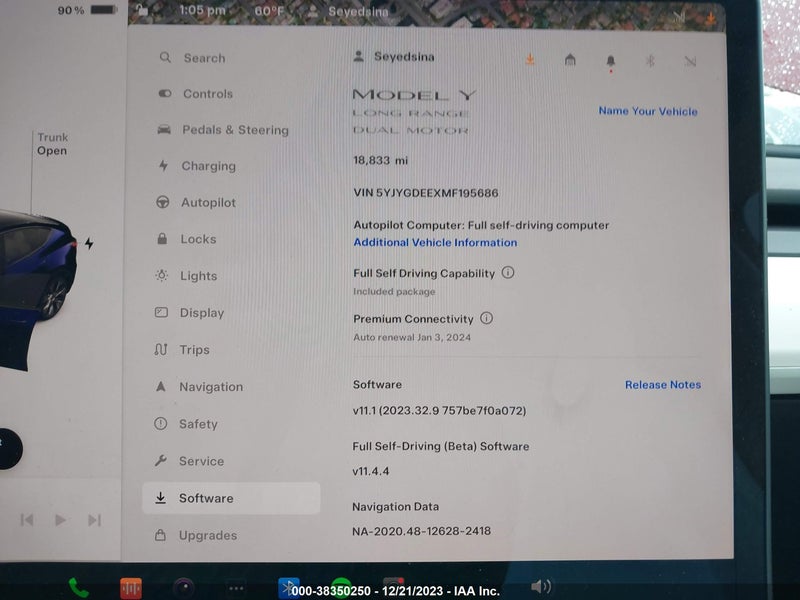Tap the Trunk Open label
This screenshot has height=600, width=800.
(x=52, y=144)
